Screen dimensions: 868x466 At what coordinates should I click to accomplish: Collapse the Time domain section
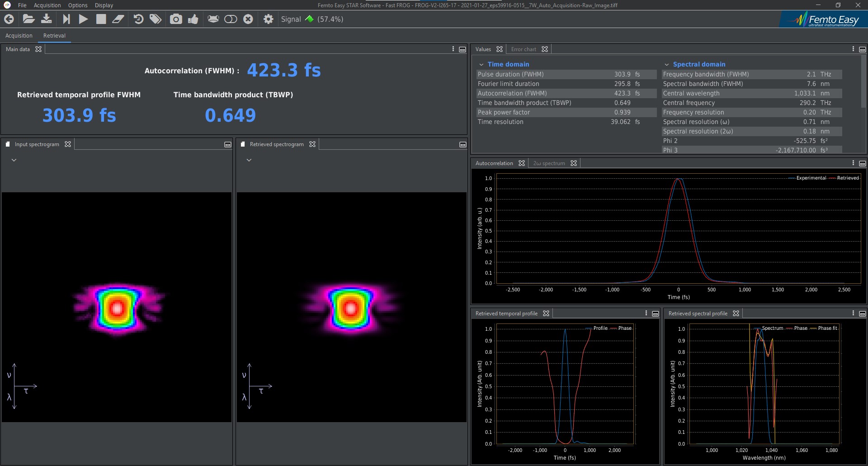[x=481, y=65]
